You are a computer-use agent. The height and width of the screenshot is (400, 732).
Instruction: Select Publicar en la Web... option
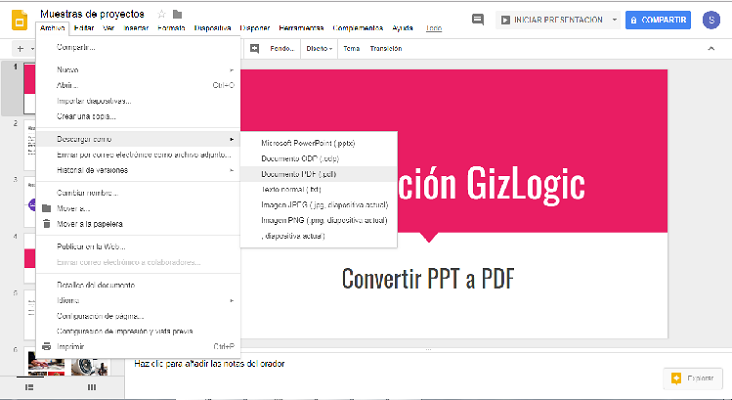[138, 246]
